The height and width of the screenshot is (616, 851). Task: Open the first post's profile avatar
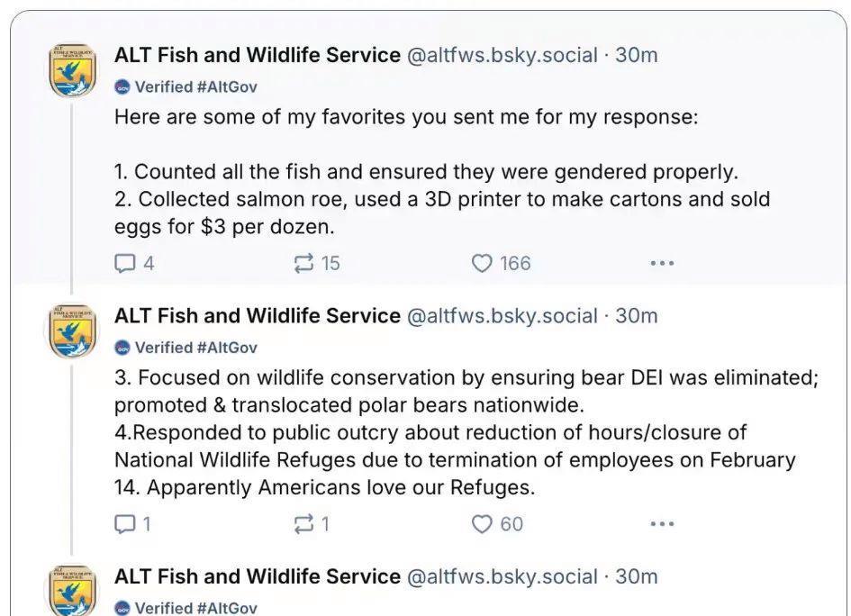pos(72,70)
